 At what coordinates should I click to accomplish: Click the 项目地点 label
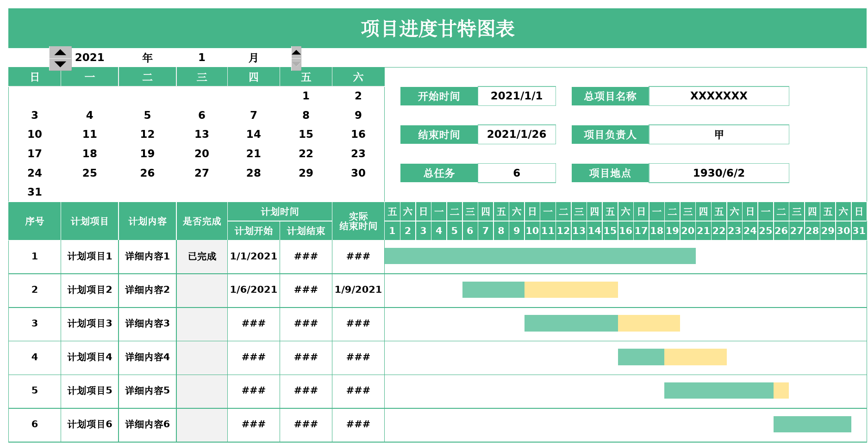[x=610, y=173]
